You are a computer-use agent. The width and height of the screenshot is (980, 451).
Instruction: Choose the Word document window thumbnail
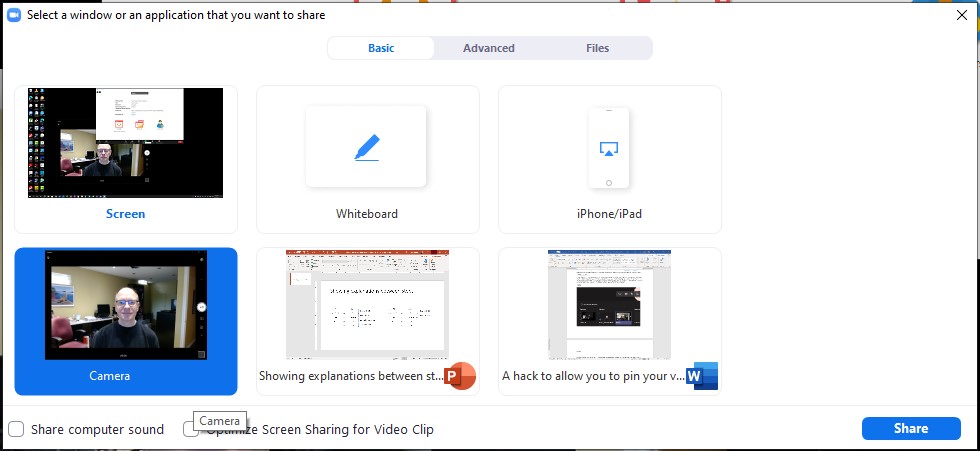[x=609, y=304]
